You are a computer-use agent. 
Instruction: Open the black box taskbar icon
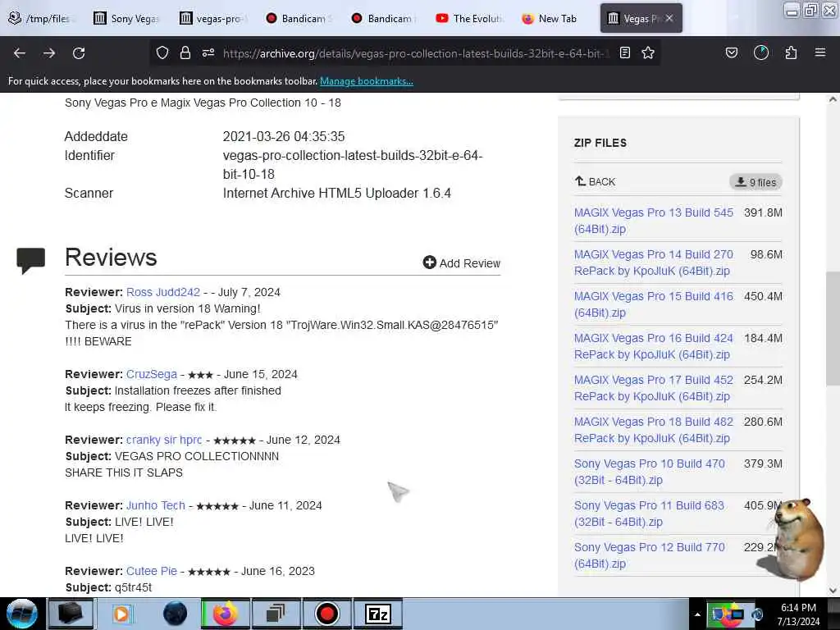[x=71, y=614]
